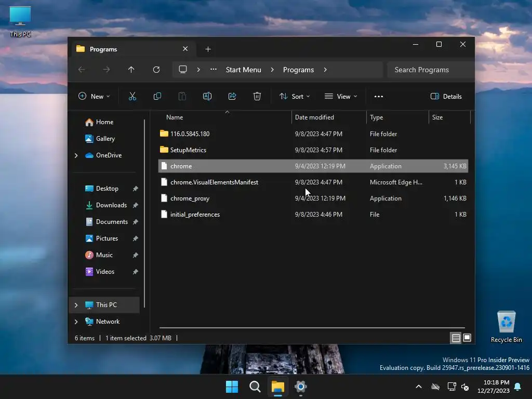This screenshot has height=399, width=532.
Task: Open taskbar Search
Action: click(255, 387)
